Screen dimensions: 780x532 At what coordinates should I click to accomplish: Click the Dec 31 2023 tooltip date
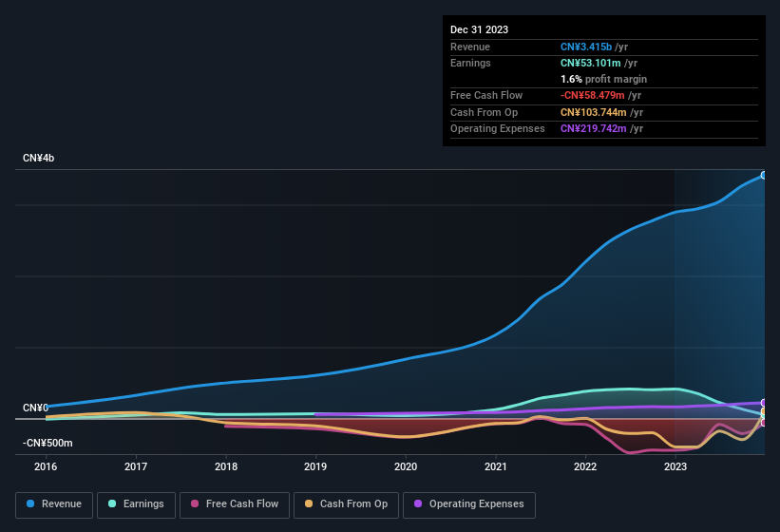click(479, 29)
